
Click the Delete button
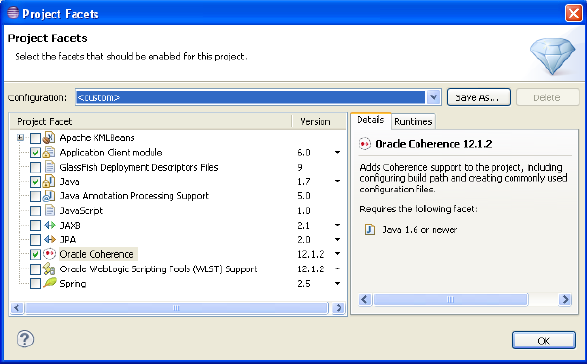[x=547, y=97]
